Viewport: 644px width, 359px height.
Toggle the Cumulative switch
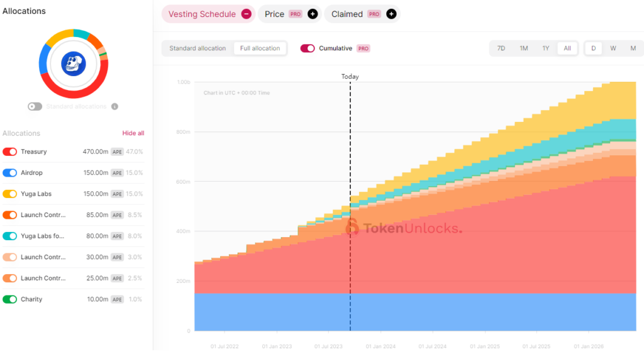coord(308,48)
